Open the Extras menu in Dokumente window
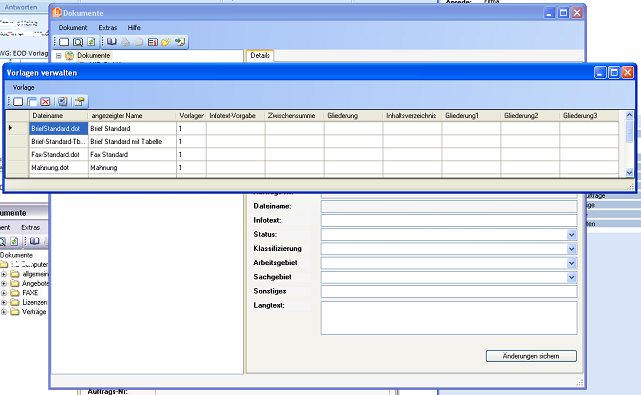This screenshot has width=641, height=395. click(108, 28)
